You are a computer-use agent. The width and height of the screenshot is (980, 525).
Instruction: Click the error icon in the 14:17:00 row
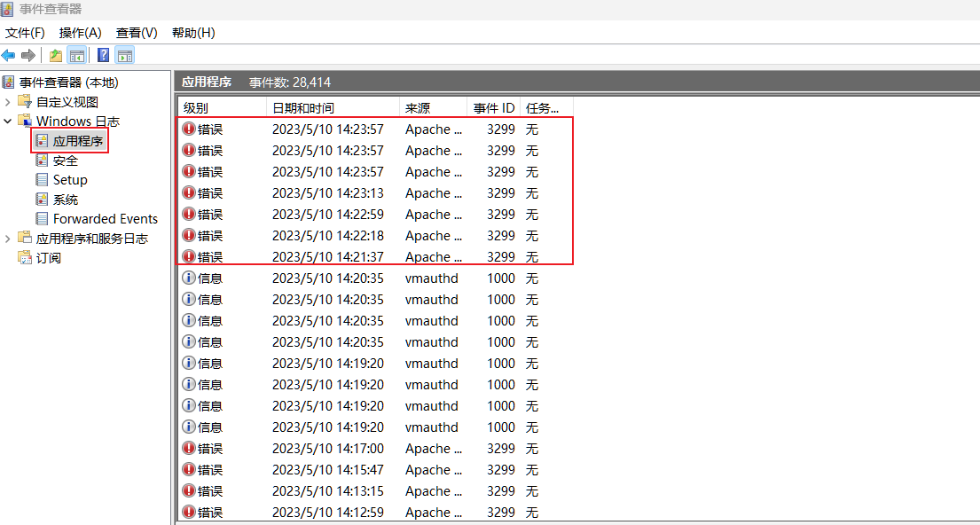click(x=189, y=448)
